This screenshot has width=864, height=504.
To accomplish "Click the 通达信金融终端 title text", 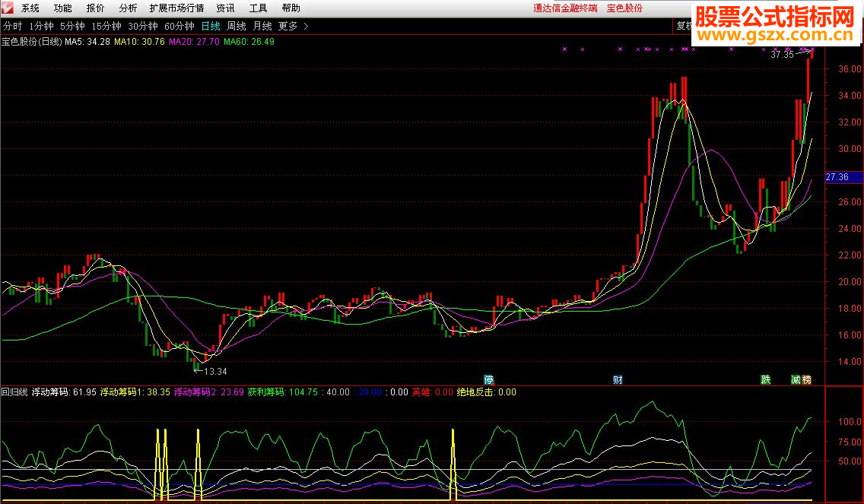I will (565, 8).
